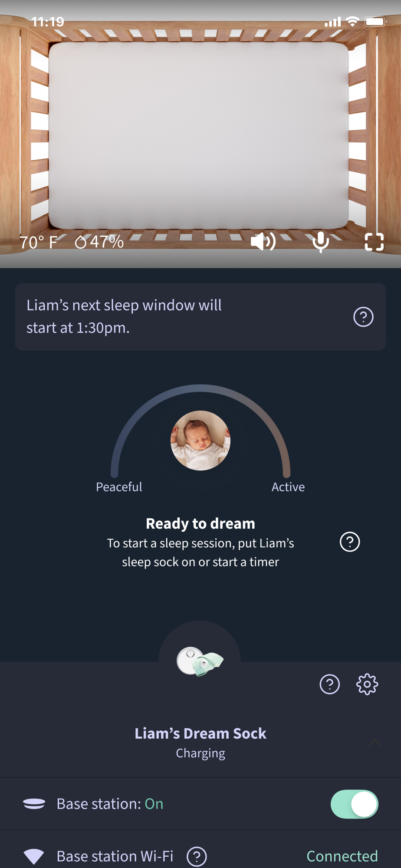
Task: Tap the Connected Wi-Fi status
Action: (x=342, y=856)
